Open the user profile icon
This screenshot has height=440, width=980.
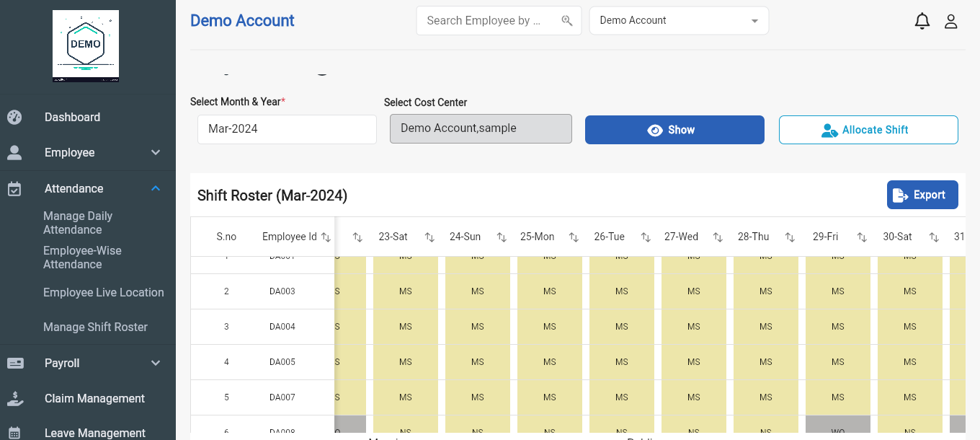950,21
